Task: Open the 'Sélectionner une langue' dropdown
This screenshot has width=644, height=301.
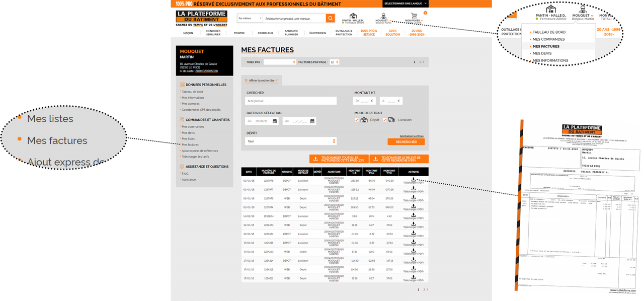Action: coord(406,4)
